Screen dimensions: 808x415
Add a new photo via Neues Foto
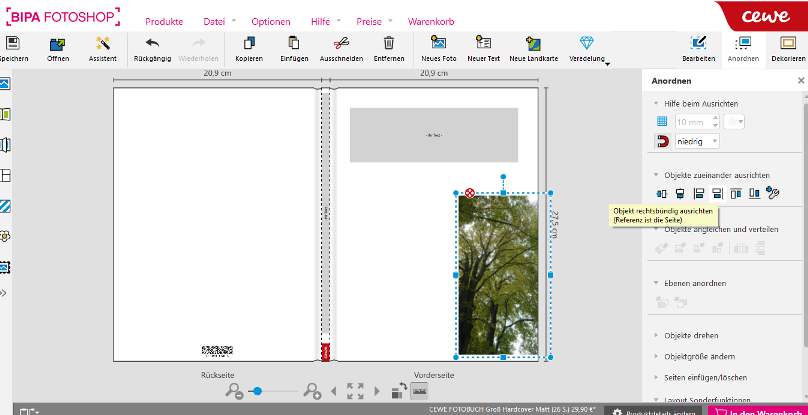pyautogui.click(x=439, y=43)
